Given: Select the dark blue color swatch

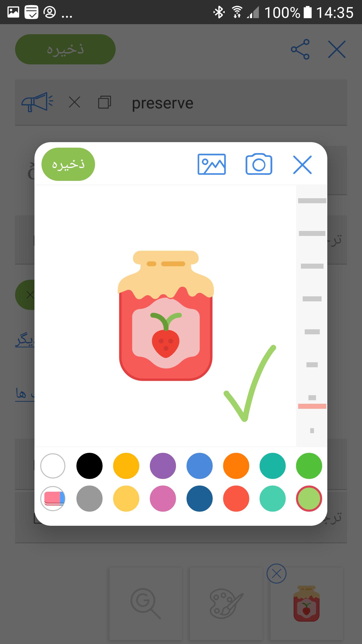Looking at the screenshot, I should click(x=200, y=498).
